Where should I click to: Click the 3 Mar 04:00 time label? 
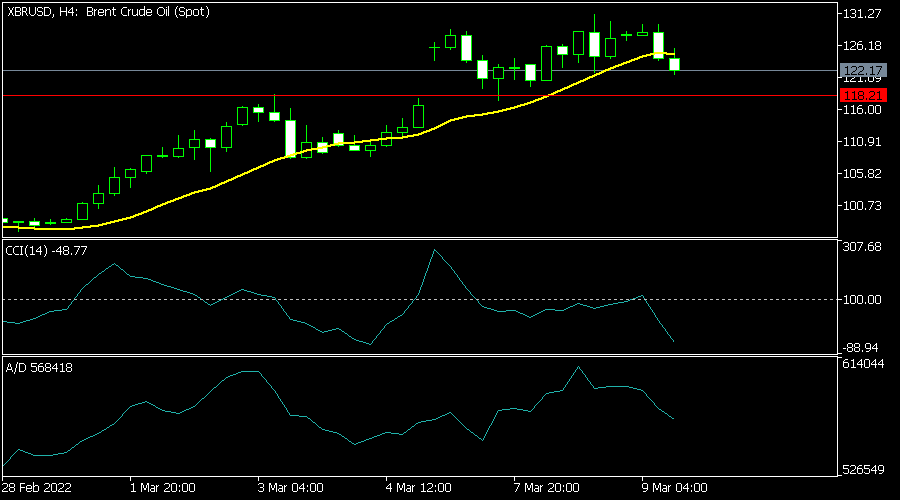290,488
